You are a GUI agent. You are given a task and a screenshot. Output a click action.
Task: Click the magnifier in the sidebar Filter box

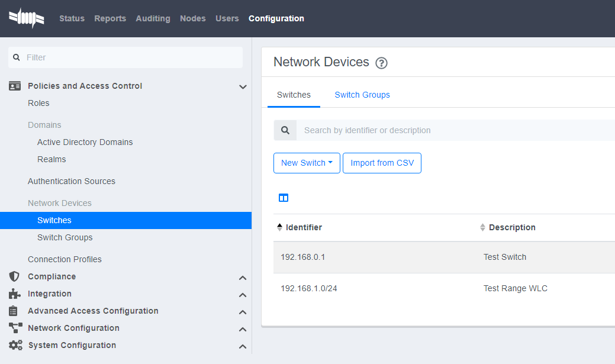tap(16, 57)
